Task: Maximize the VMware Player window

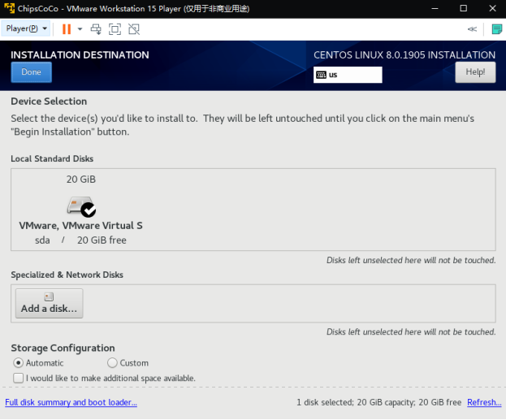Action: point(463,8)
